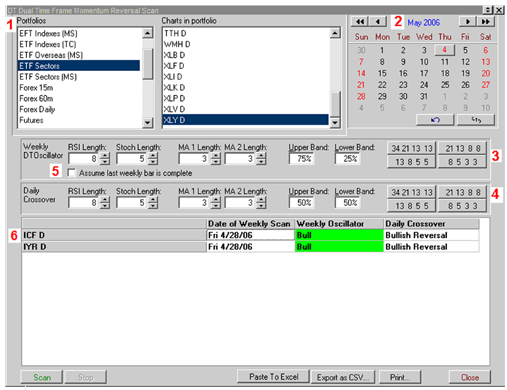Click Daily MA 2 Length spinner arrows
Screen dimensions: 507x390
[261, 203]
